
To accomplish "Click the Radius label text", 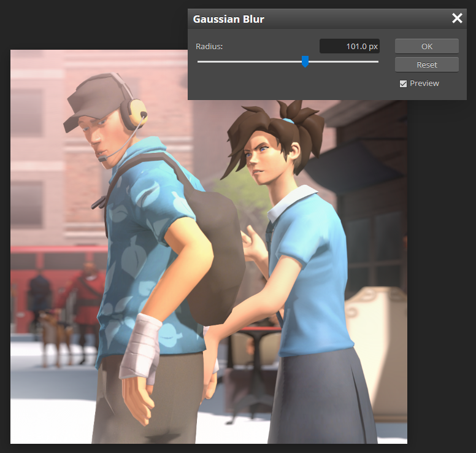I will click(x=209, y=47).
